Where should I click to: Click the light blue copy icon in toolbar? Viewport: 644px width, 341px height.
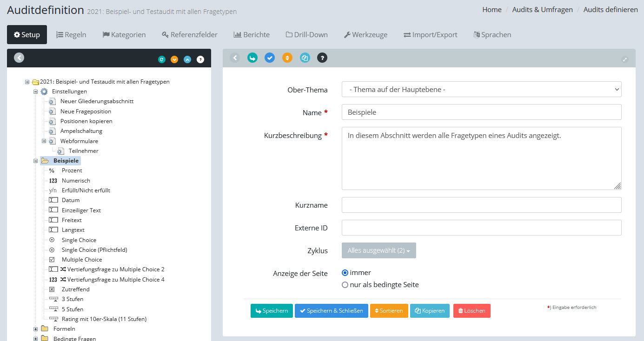click(305, 58)
